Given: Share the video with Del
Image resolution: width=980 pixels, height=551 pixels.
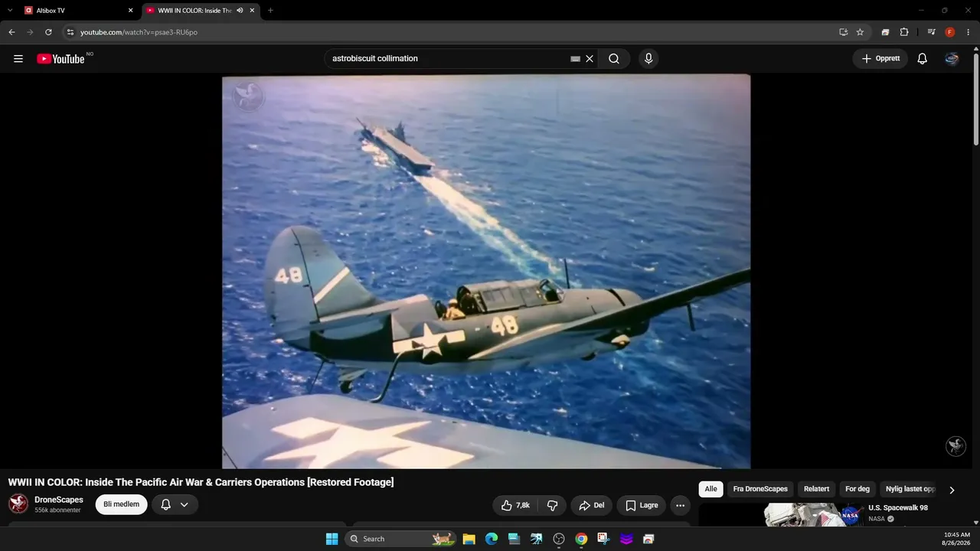Looking at the screenshot, I should [592, 505].
